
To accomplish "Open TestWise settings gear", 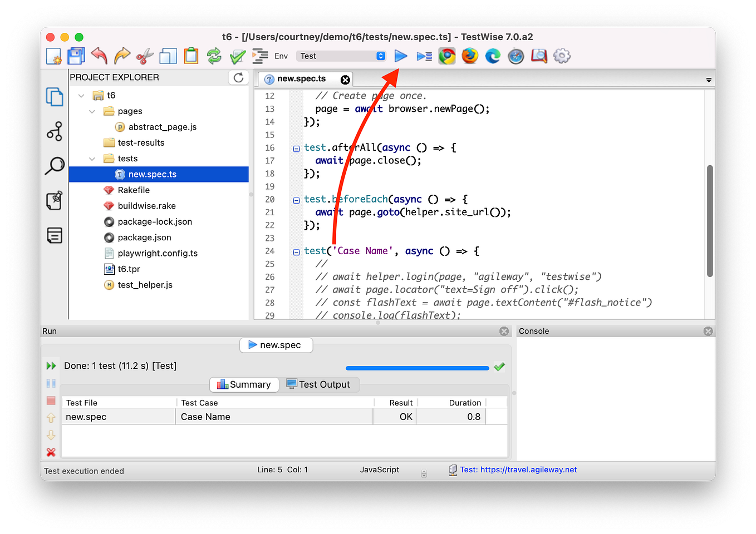I will [x=562, y=56].
